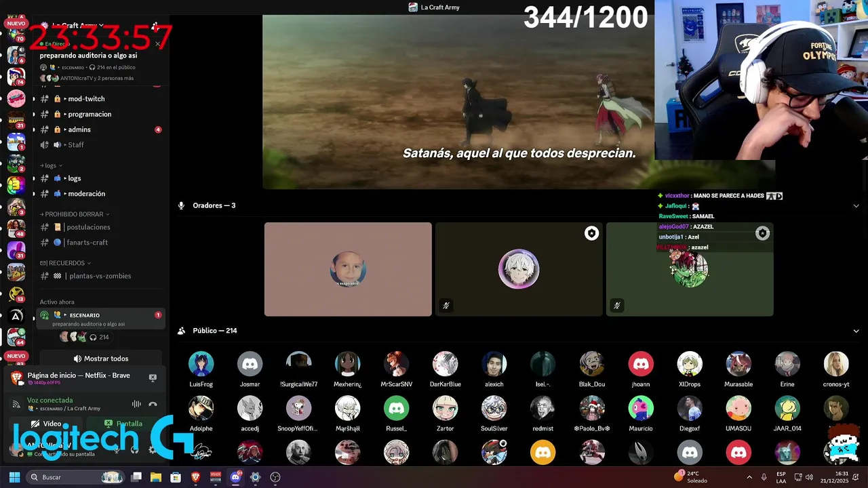
Task: Click the Buscar taskbar search box
Action: [x=76, y=477]
